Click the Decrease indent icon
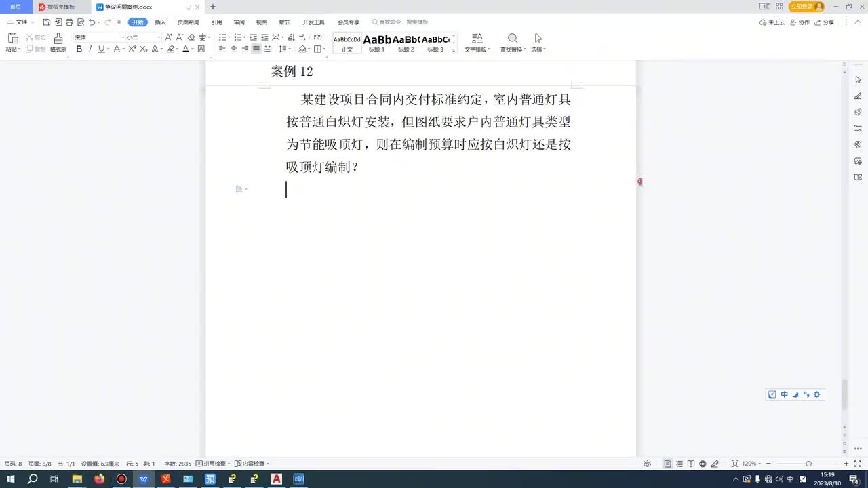The image size is (868, 488). click(253, 37)
